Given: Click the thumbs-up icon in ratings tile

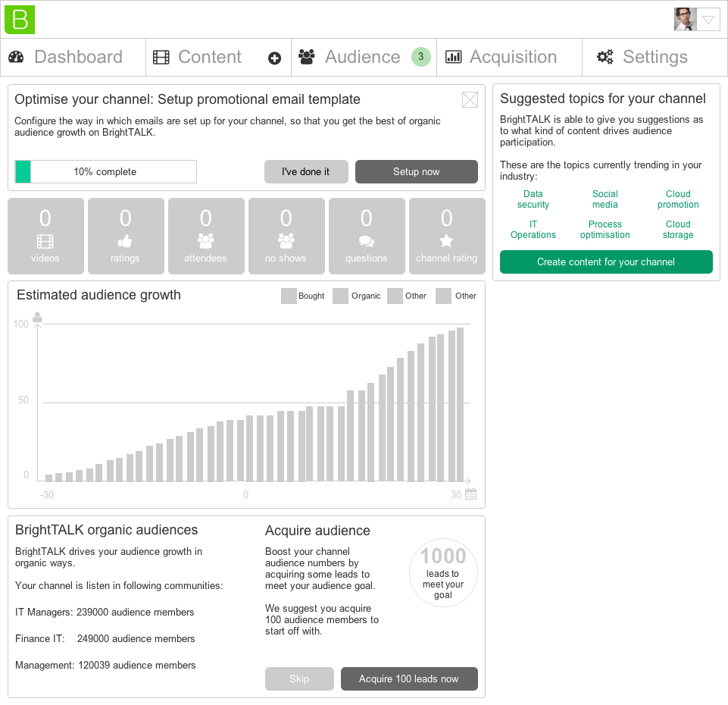Looking at the screenshot, I should pyautogui.click(x=125, y=241).
